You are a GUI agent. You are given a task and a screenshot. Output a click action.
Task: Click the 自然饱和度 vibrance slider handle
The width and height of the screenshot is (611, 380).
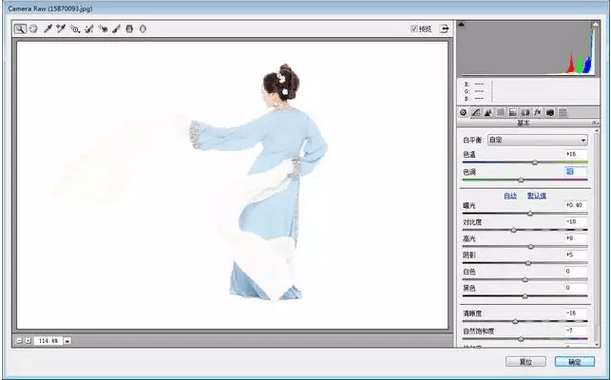(x=521, y=339)
